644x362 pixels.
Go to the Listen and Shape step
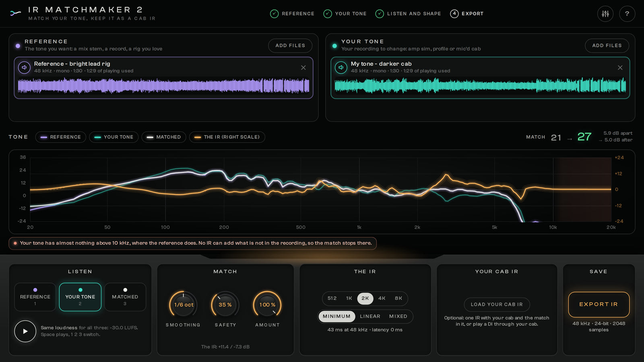pyautogui.click(x=408, y=14)
